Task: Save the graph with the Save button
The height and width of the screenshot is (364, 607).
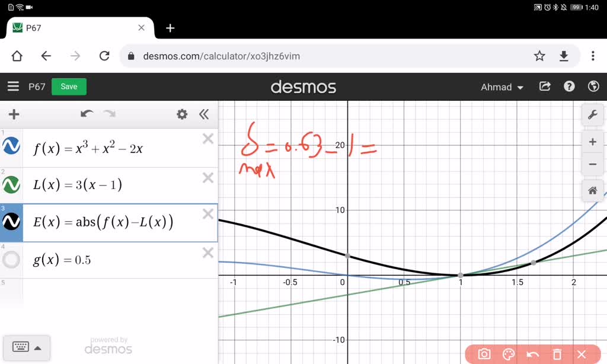Action: (69, 86)
